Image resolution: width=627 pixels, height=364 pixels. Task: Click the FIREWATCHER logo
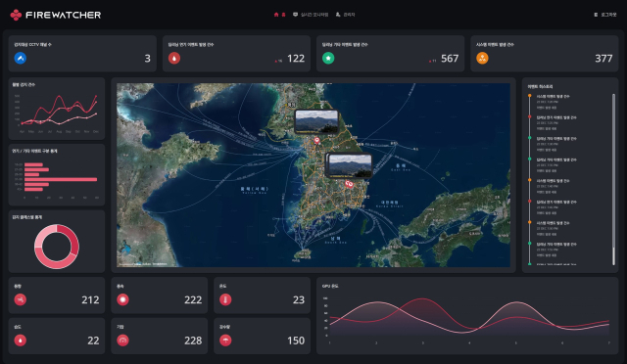(x=56, y=15)
